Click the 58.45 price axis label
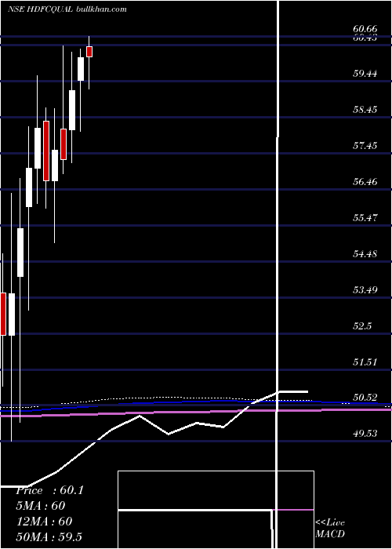This screenshot has width=392, height=549. tap(365, 110)
